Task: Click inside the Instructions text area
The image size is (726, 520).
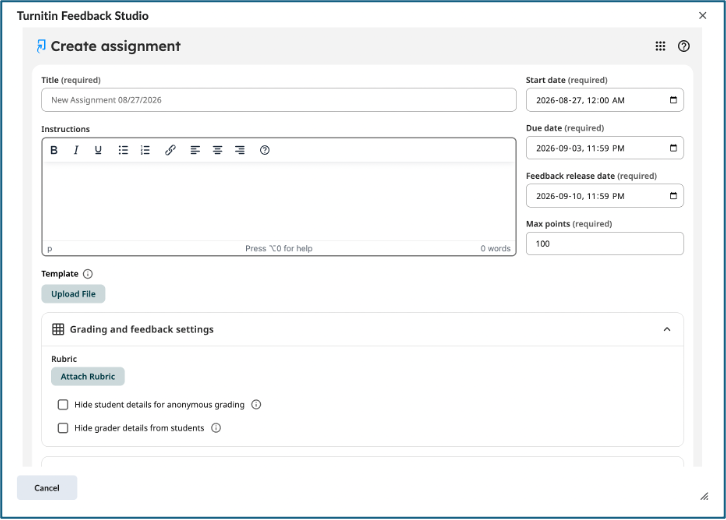Action: tap(279, 201)
